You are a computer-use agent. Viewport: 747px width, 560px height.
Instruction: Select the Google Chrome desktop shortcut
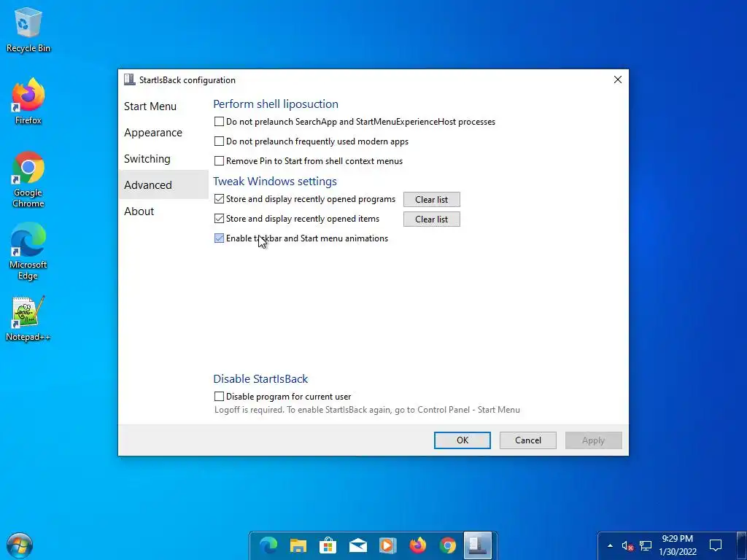pos(28,179)
